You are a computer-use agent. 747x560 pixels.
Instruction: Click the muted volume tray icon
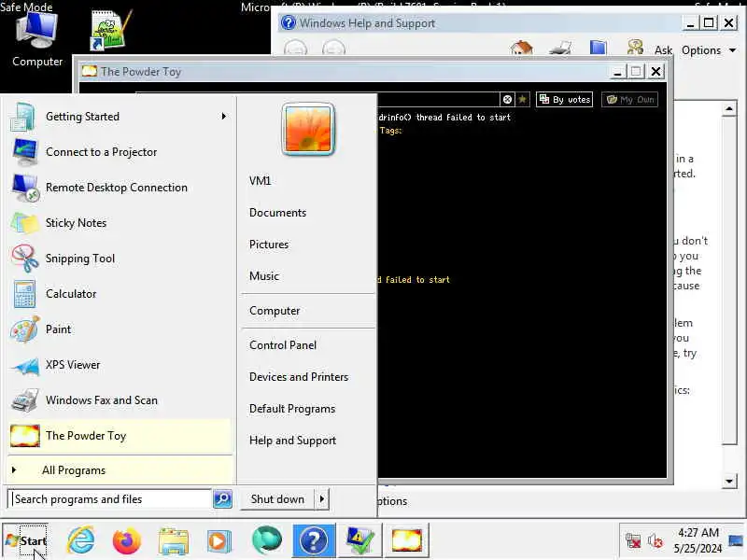655,541
